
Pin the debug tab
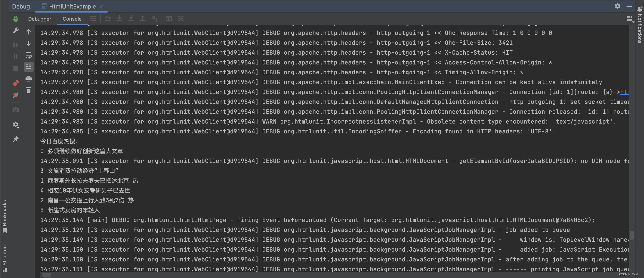pos(15,139)
